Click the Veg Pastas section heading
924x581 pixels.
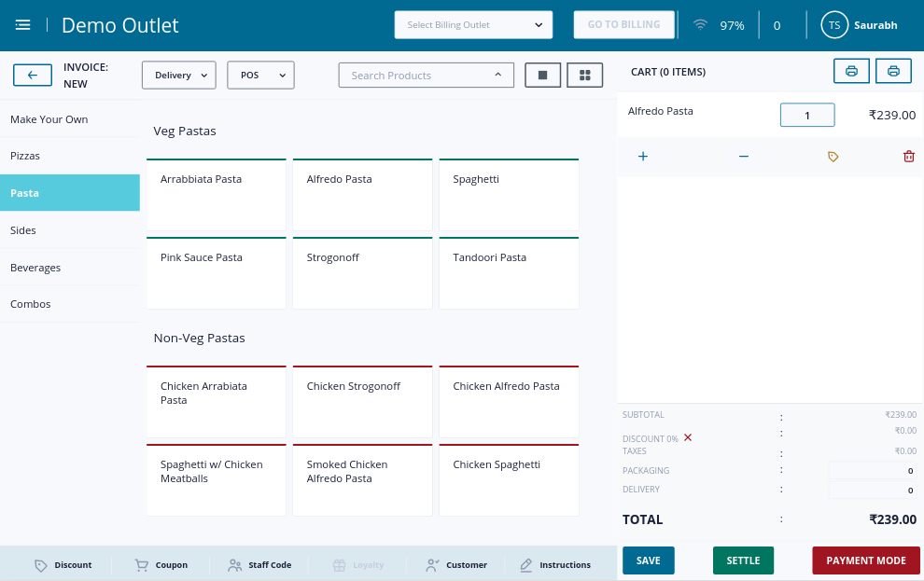click(x=185, y=131)
